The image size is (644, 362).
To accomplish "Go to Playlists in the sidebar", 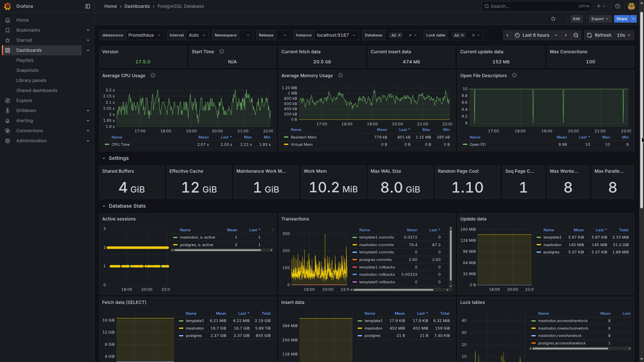I will [25, 60].
